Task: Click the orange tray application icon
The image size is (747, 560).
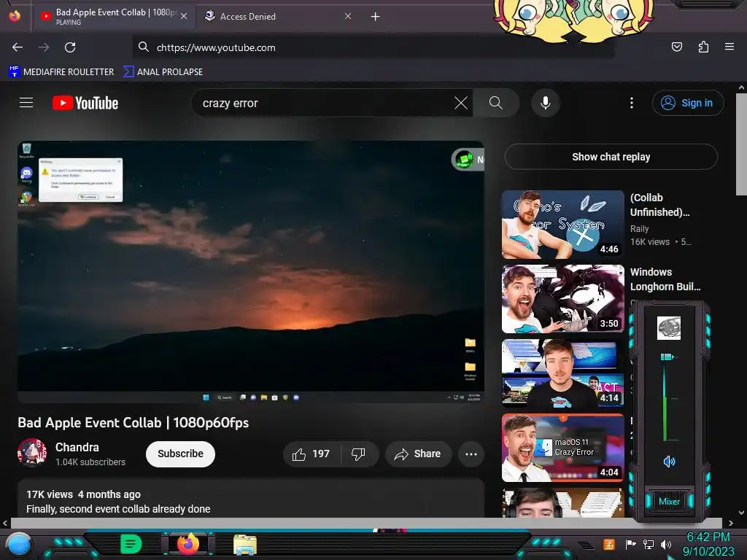Action: click(x=609, y=544)
